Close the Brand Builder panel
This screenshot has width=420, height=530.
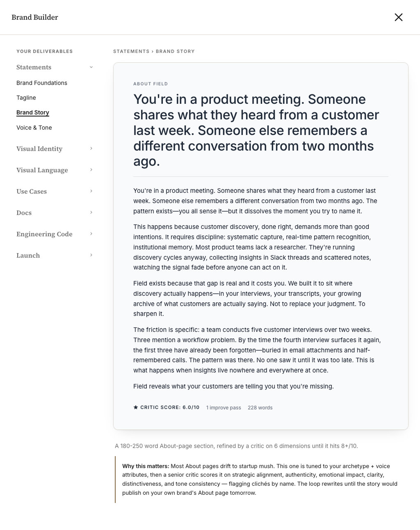(x=399, y=17)
